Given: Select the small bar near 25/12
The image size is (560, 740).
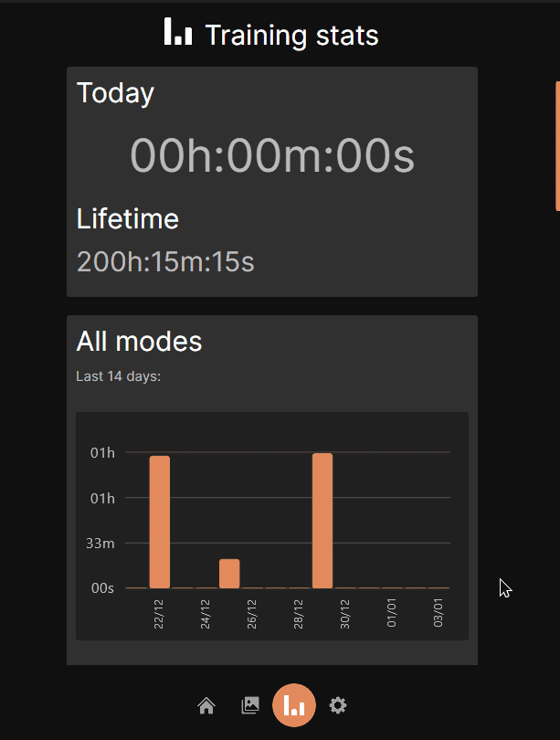Looking at the screenshot, I should coord(230,571).
